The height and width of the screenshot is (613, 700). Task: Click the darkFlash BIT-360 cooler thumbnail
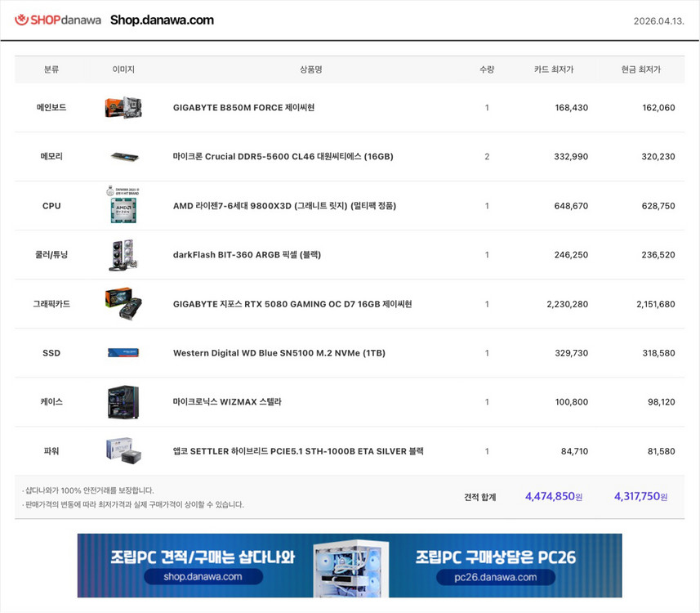point(123,254)
